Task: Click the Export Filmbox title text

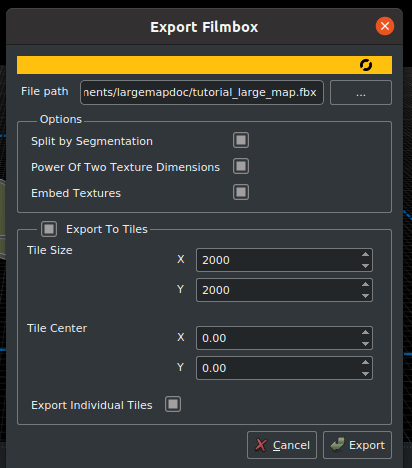Action: pyautogui.click(x=204, y=27)
